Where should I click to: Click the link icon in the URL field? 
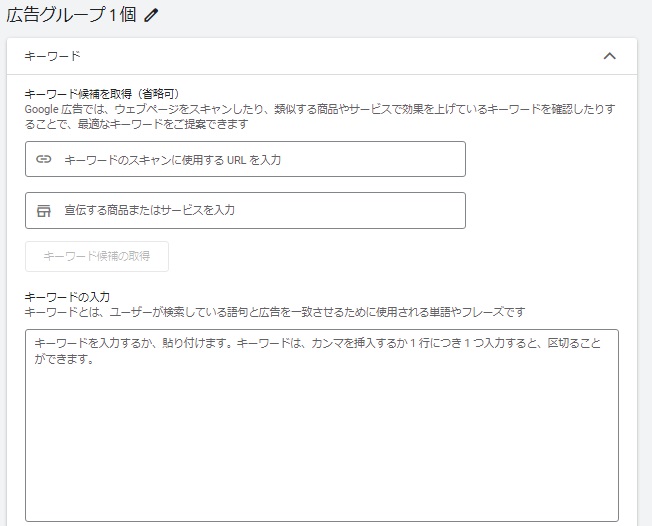coord(44,159)
